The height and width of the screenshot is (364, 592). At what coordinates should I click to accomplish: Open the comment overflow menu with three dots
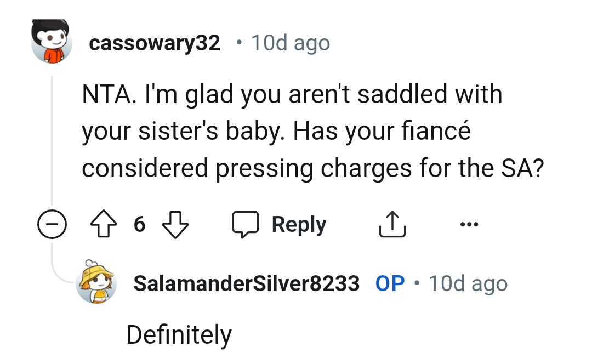tap(469, 224)
